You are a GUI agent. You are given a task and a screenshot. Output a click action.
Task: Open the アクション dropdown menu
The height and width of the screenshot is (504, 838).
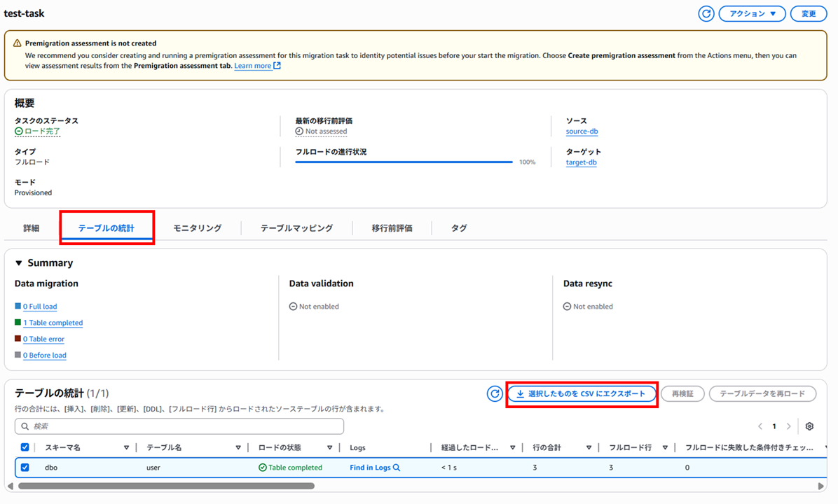(x=752, y=14)
